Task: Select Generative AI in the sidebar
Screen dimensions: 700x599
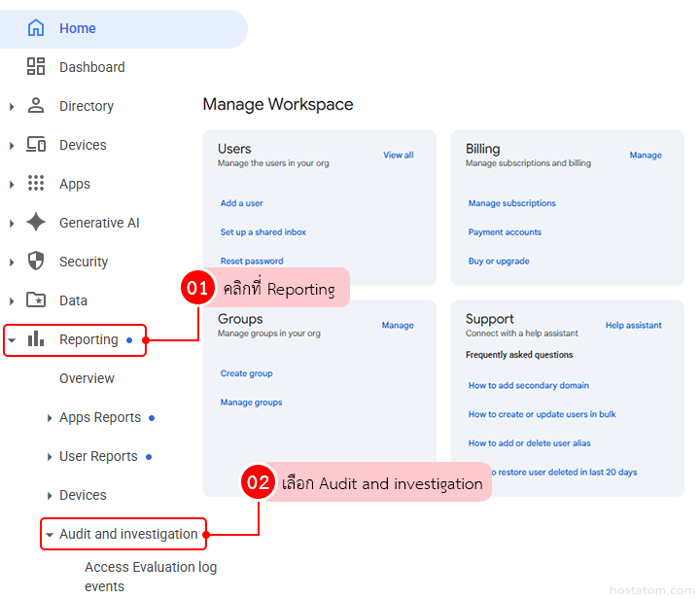Action: (99, 223)
